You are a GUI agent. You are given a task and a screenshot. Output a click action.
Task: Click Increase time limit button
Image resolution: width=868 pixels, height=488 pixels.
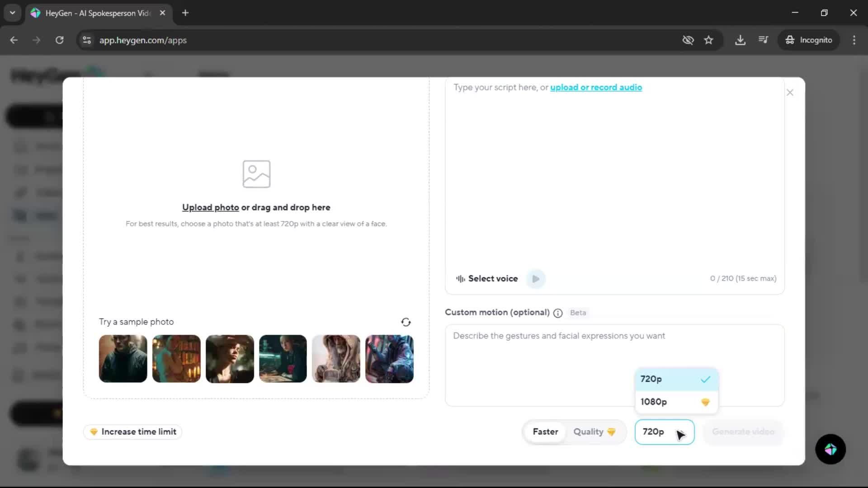click(x=133, y=432)
